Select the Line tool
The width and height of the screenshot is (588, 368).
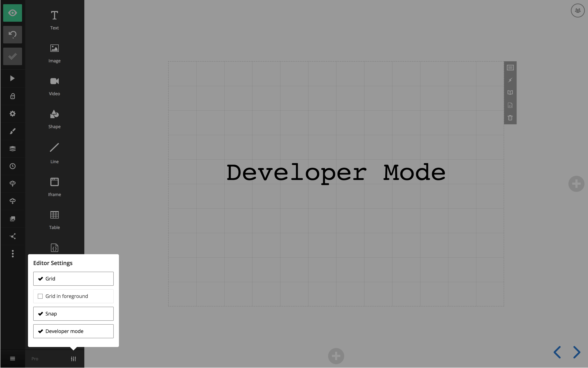[54, 151]
